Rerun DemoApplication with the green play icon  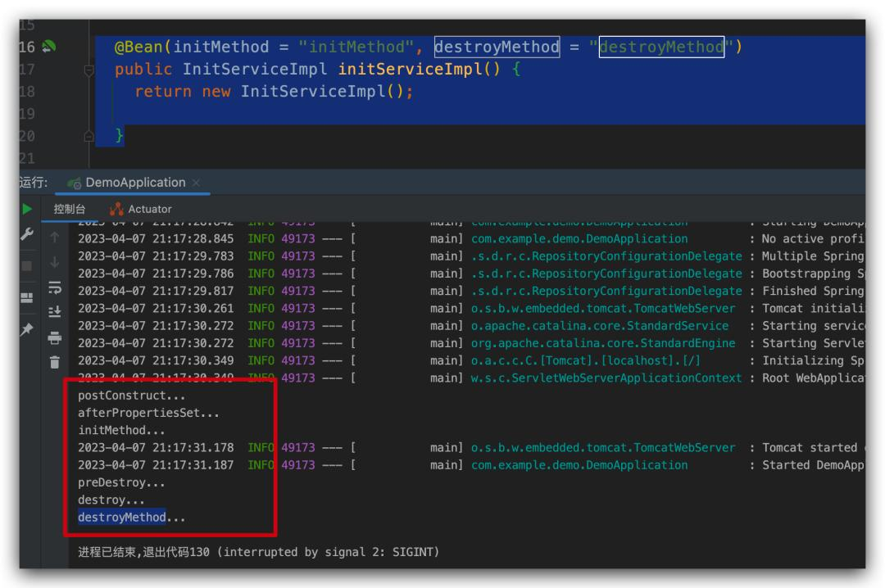pos(26,210)
